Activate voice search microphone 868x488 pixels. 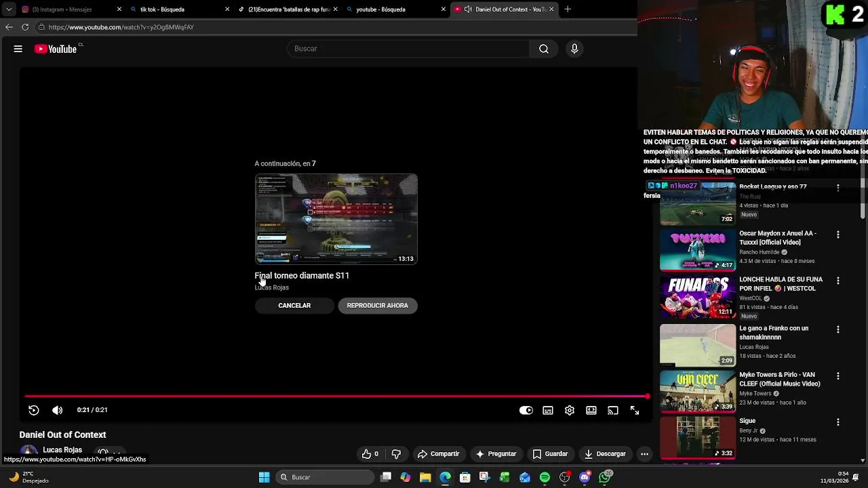click(x=574, y=49)
